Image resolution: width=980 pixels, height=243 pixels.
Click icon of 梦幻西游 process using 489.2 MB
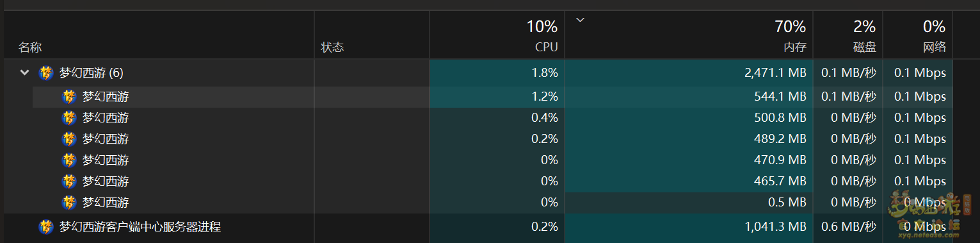point(69,139)
